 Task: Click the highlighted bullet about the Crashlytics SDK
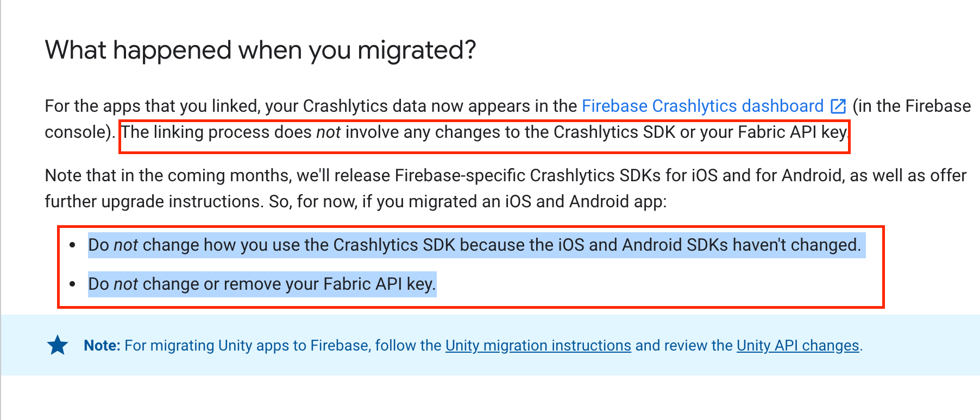[x=475, y=245]
